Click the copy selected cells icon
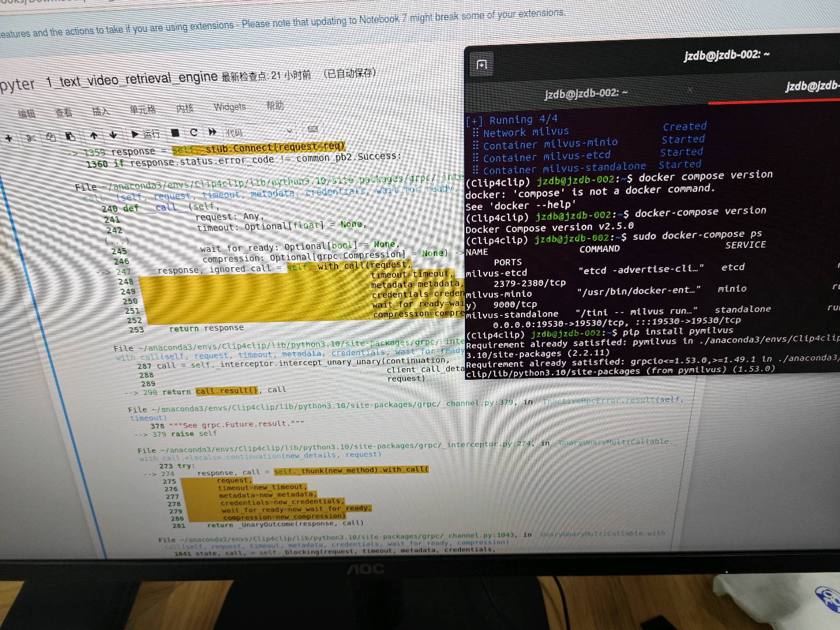The image size is (840, 630). click(51, 137)
